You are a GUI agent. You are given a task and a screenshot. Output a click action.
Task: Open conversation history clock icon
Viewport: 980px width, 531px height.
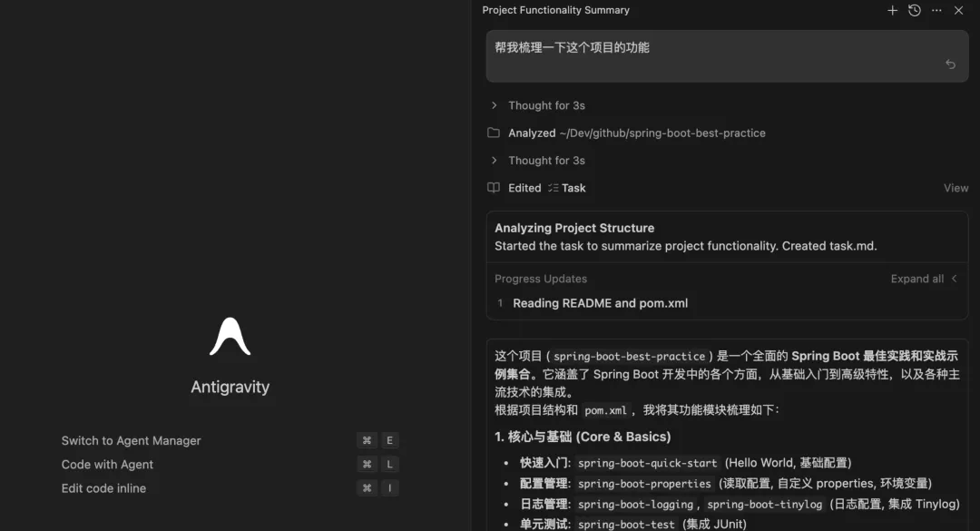pyautogui.click(x=915, y=11)
